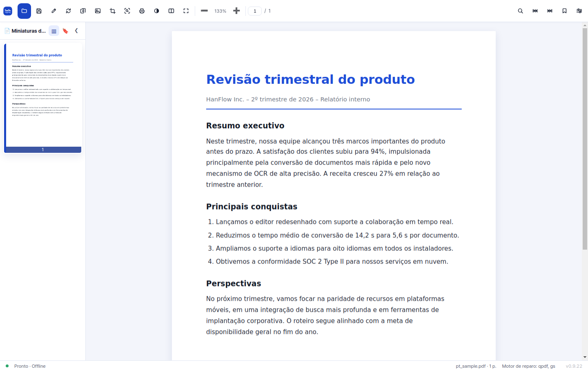
Task: Click 'Motor de reparo: qpdf, gs' status
Action: point(529,366)
